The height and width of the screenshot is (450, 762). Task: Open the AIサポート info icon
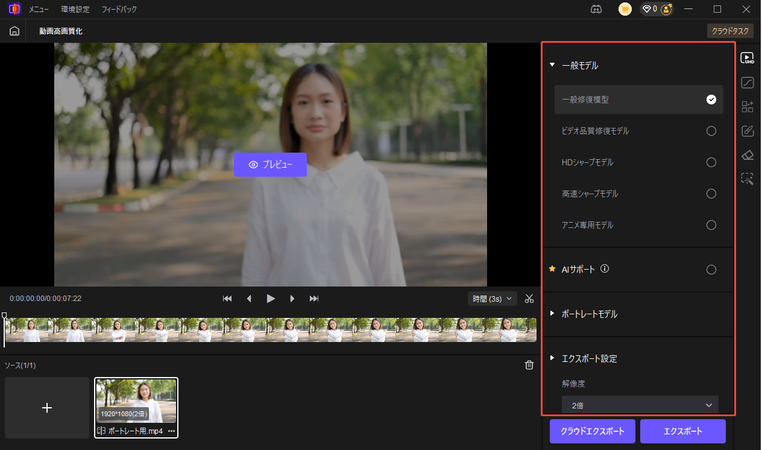604,269
